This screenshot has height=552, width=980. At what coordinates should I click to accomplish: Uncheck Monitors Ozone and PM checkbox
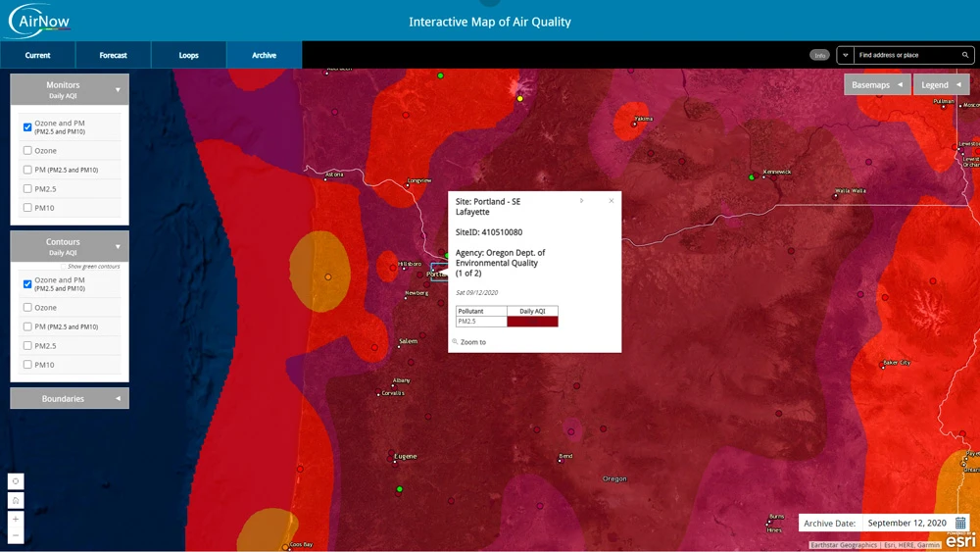pos(27,127)
